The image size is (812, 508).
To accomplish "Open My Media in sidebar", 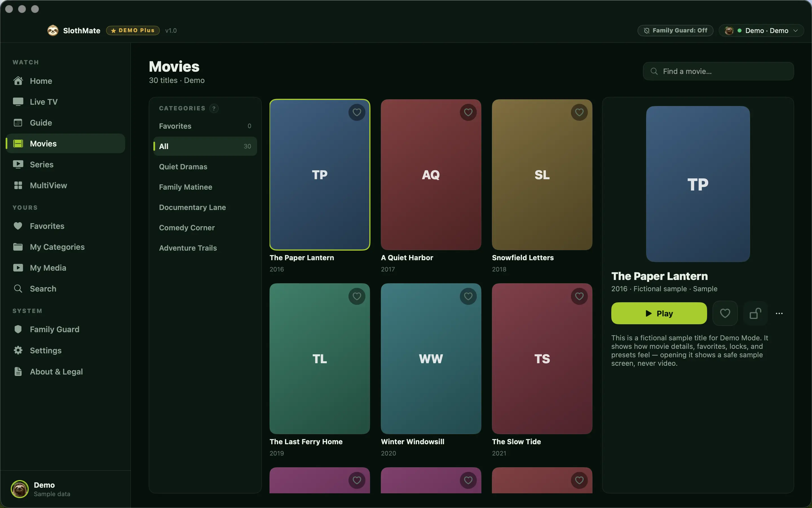I will 65,268.
